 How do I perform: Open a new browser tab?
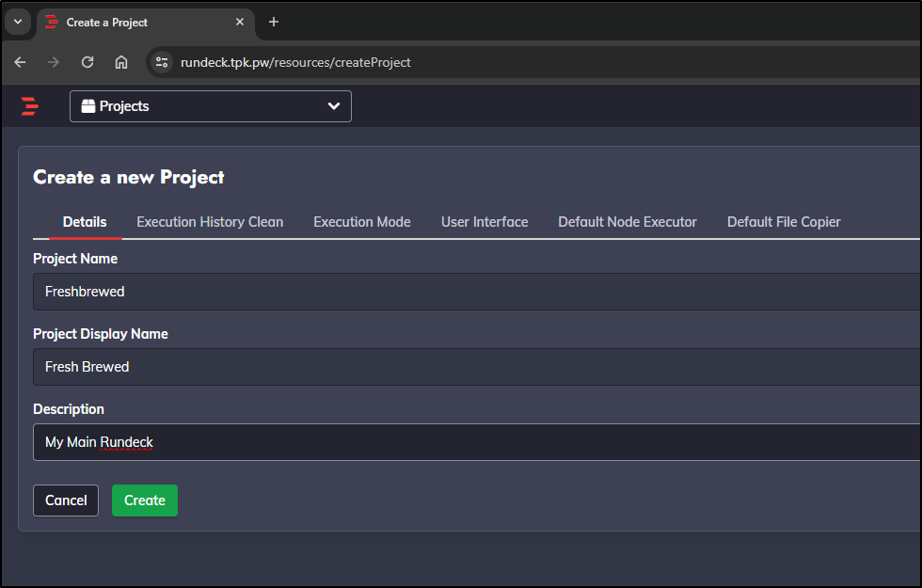pos(274,23)
